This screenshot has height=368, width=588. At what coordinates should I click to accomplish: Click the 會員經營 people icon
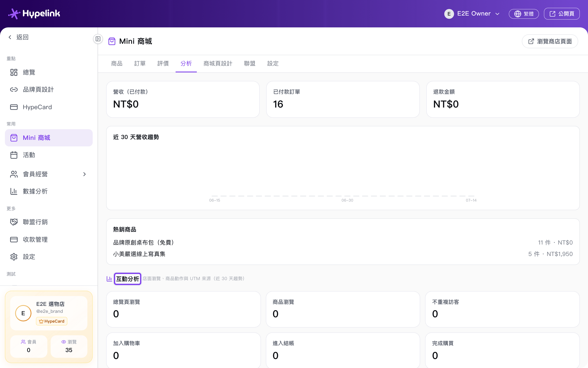pyautogui.click(x=14, y=174)
